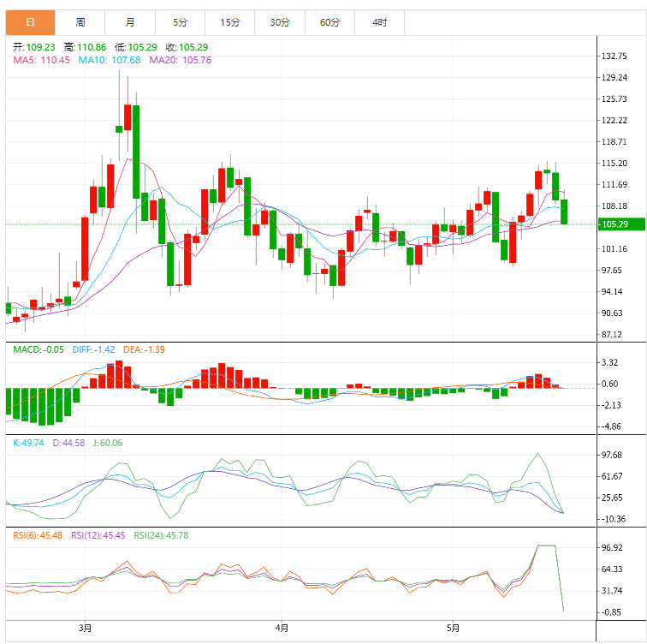Click the 收:105.29 close price value

(187, 47)
